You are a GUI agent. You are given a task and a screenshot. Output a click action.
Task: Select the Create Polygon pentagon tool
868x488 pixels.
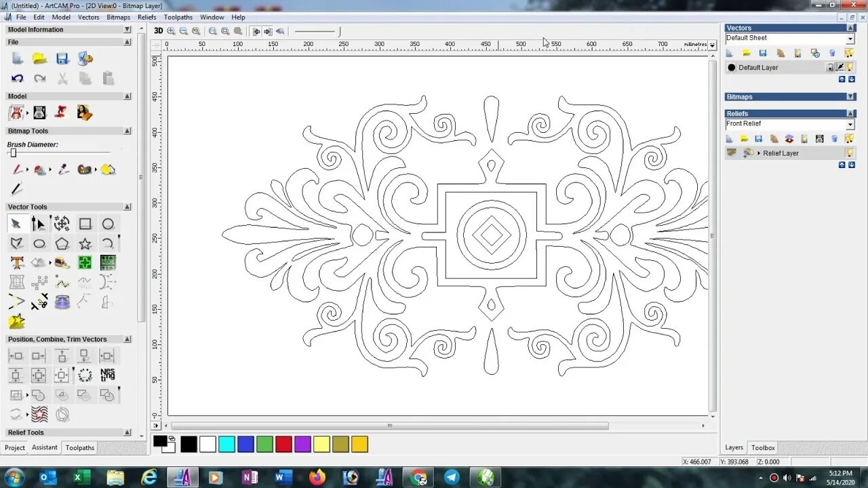(x=62, y=243)
